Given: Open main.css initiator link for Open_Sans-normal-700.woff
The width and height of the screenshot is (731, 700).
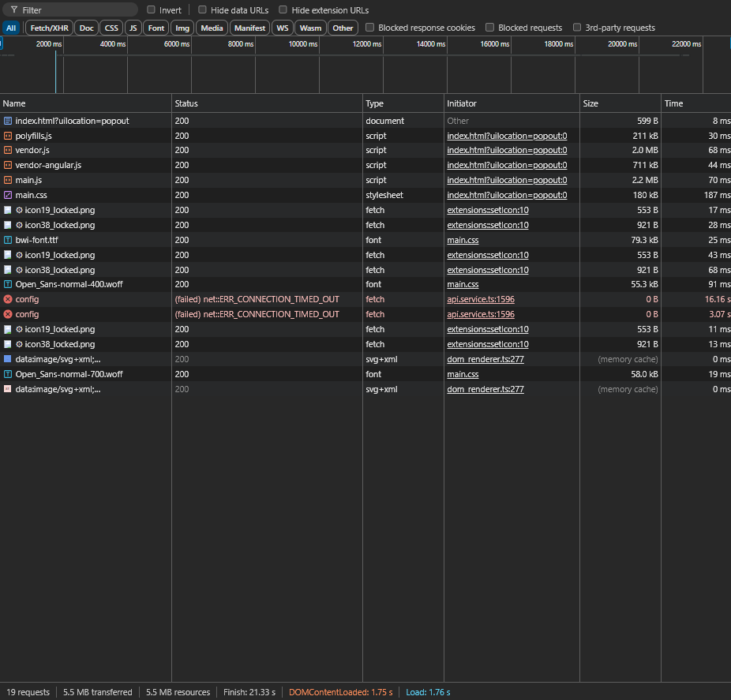Looking at the screenshot, I should [463, 374].
